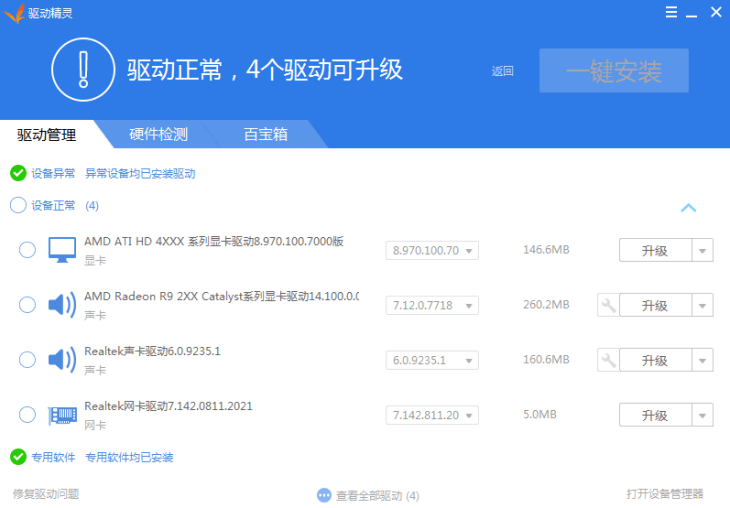Image resolution: width=730 pixels, height=508 pixels.
Task: Click 查看全部驱动 (4) link
Action: click(378, 495)
